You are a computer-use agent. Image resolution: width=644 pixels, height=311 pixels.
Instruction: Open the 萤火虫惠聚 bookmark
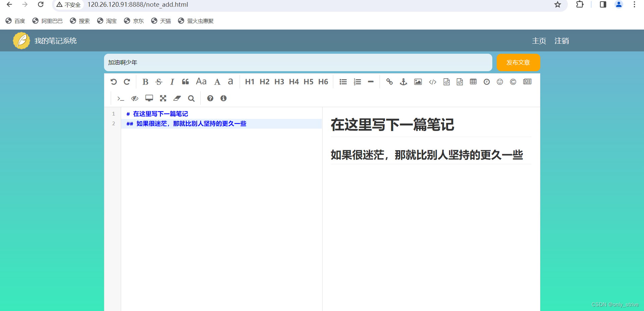pos(196,21)
